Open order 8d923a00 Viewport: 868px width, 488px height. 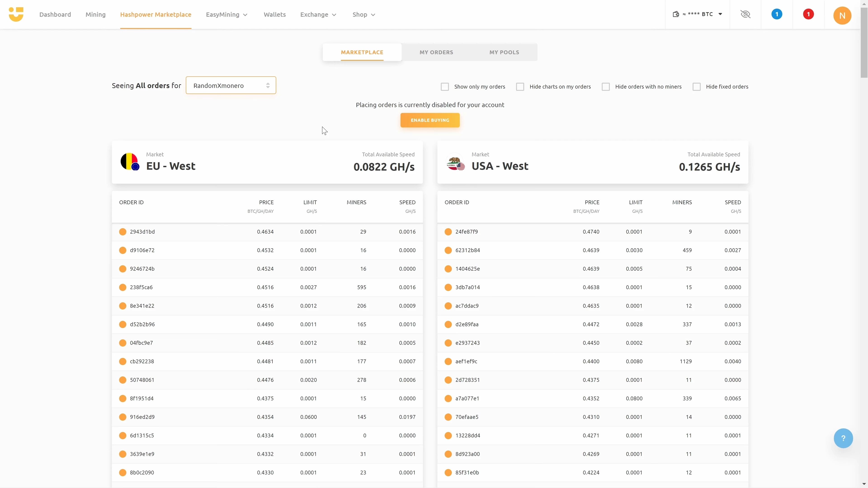point(593,454)
